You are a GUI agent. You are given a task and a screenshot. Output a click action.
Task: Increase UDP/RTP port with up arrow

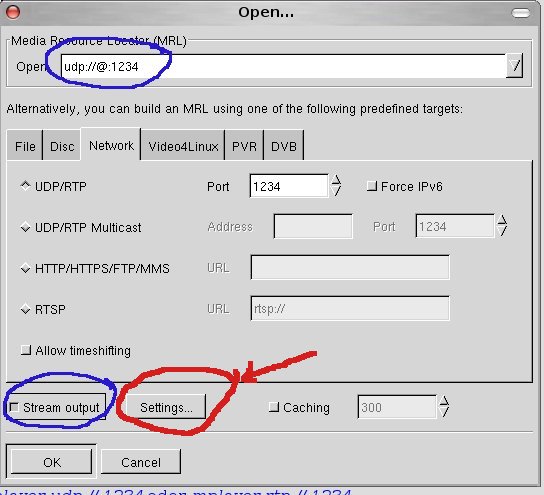coord(336,180)
